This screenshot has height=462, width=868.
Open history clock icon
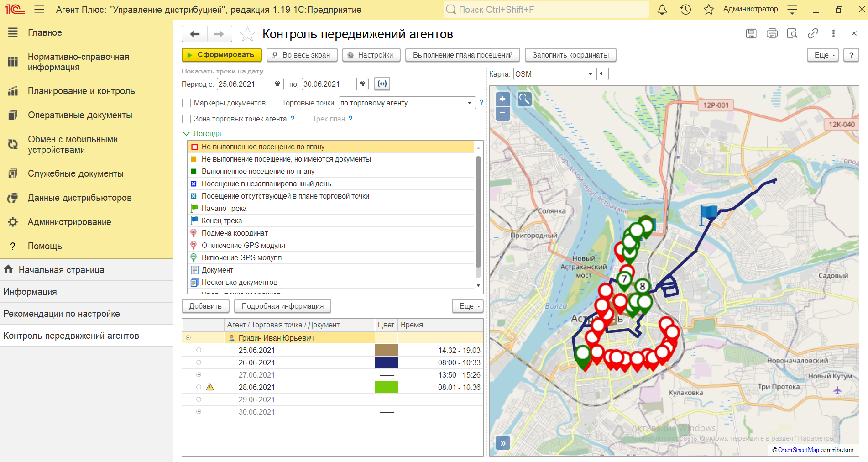click(x=685, y=10)
